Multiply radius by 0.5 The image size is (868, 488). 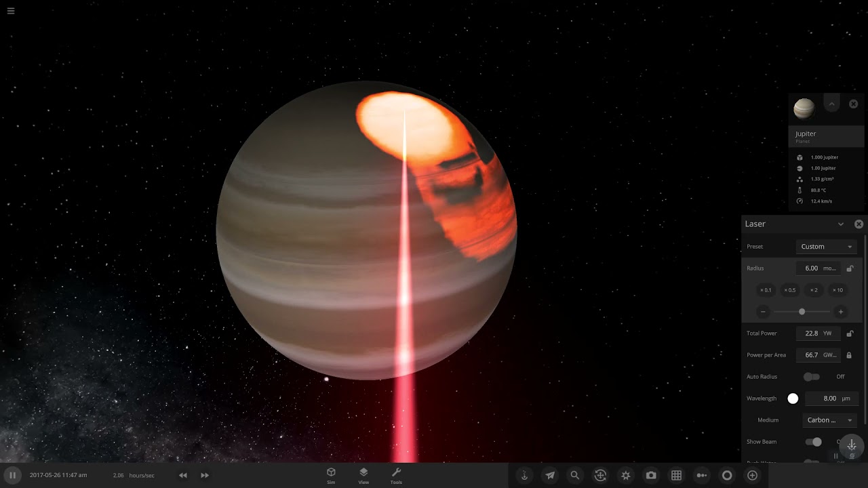[x=790, y=290]
